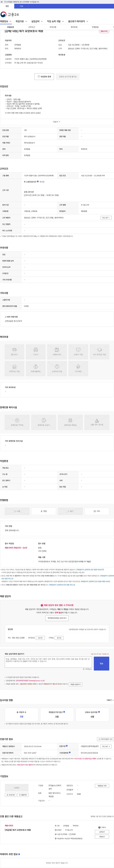Click into the 채용 담당자에게 질문하기 text box
Image resolution: width=114 pixels, height=868 pixels.
point(48,662)
